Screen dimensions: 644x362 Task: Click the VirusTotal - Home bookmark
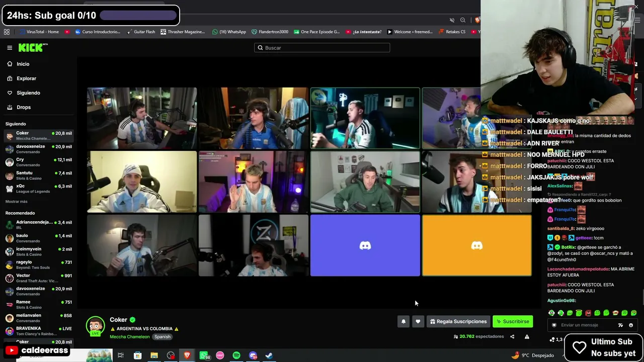[x=39, y=32]
